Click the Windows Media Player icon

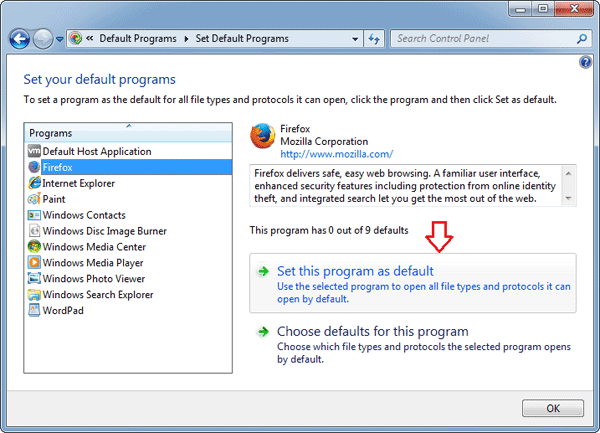[x=34, y=262]
